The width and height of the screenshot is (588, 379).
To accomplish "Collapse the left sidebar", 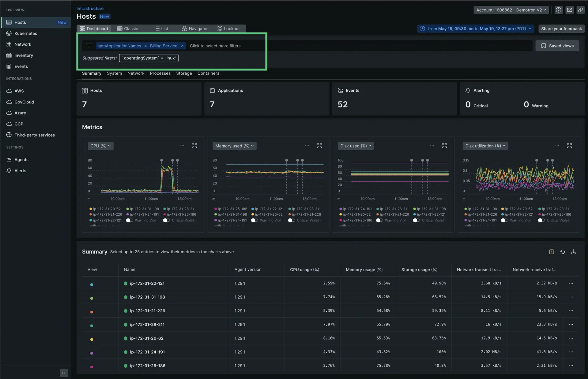I will tap(64, 373).
